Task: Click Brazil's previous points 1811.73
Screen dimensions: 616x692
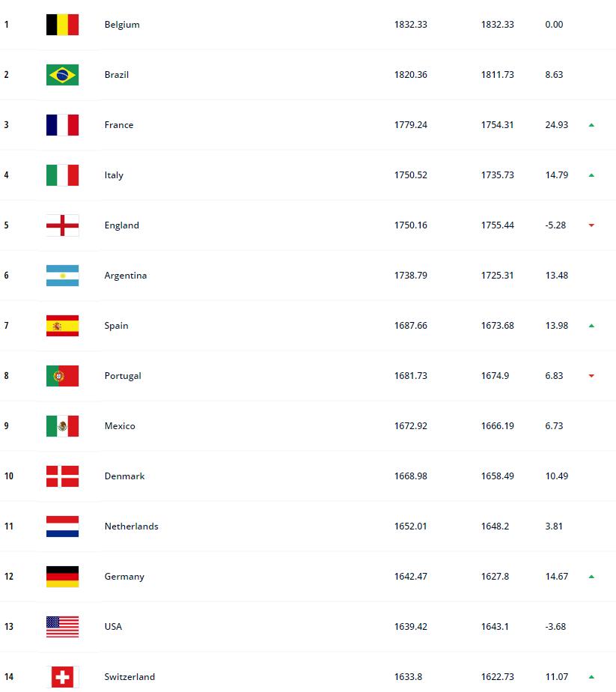Action: [498, 75]
